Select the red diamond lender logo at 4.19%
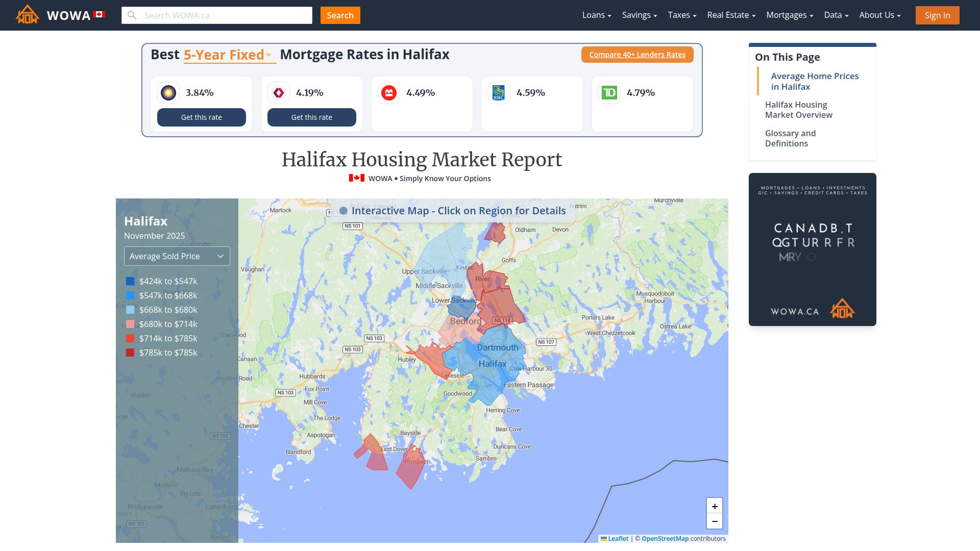 point(278,93)
